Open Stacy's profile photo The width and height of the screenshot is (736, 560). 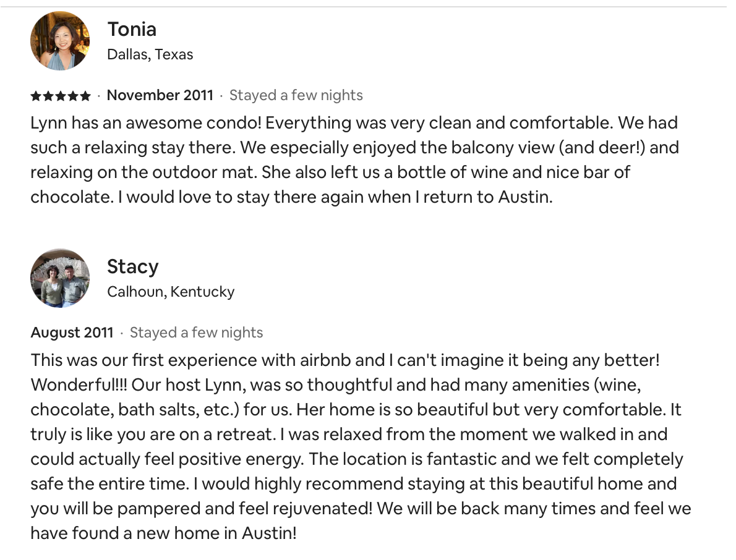(60, 278)
